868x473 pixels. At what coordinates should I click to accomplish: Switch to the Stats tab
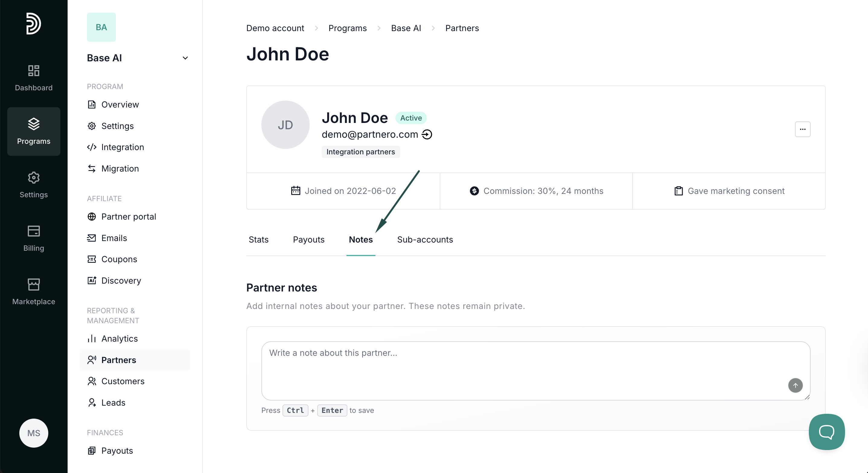pyautogui.click(x=258, y=239)
